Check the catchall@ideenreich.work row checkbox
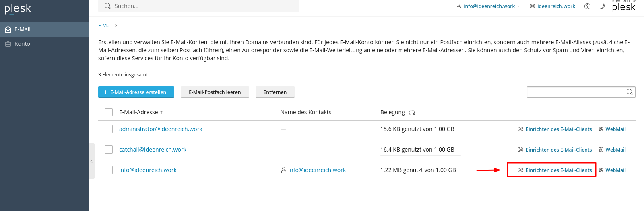644x211 pixels. (109, 150)
